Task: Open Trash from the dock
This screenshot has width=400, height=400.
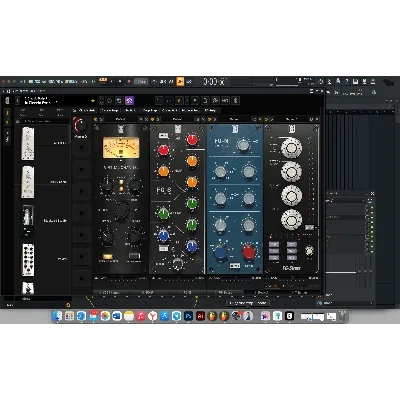Action: [x=342, y=316]
